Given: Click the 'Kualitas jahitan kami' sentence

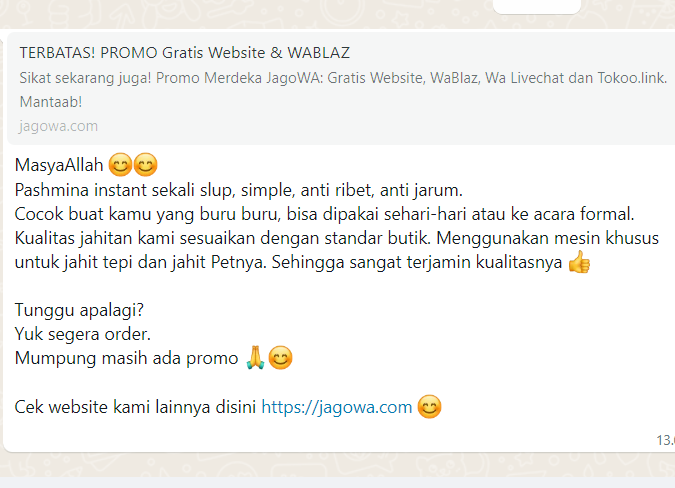Looking at the screenshot, I should [337, 250].
